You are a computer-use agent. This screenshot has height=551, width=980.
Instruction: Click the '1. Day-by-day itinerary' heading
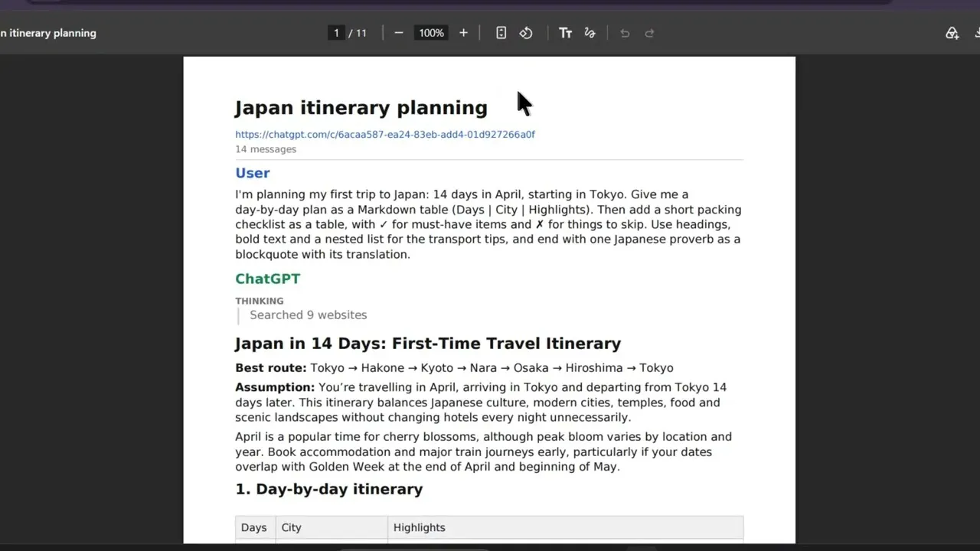click(329, 489)
